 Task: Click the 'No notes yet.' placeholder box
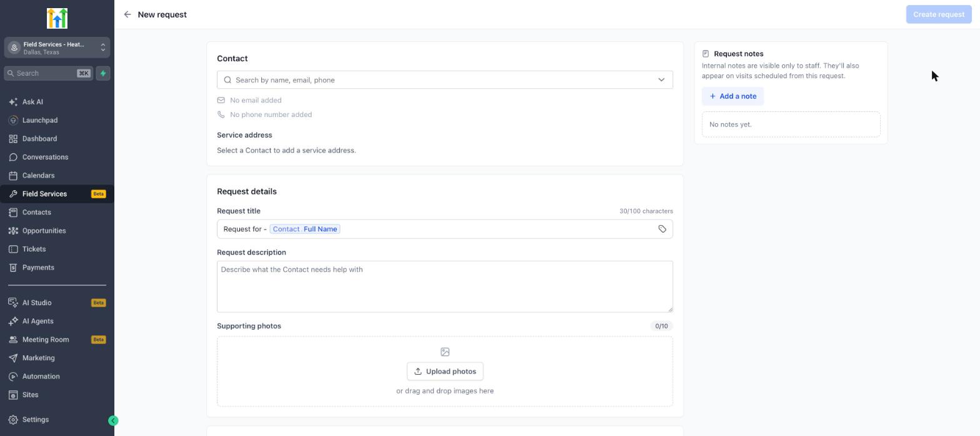click(x=791, y=124)
